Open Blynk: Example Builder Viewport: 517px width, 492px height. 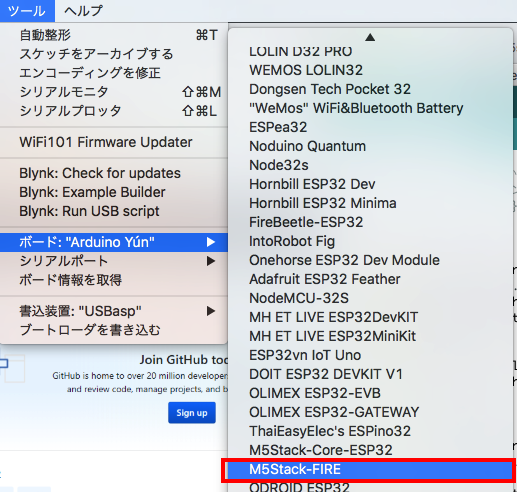[114, 192]
